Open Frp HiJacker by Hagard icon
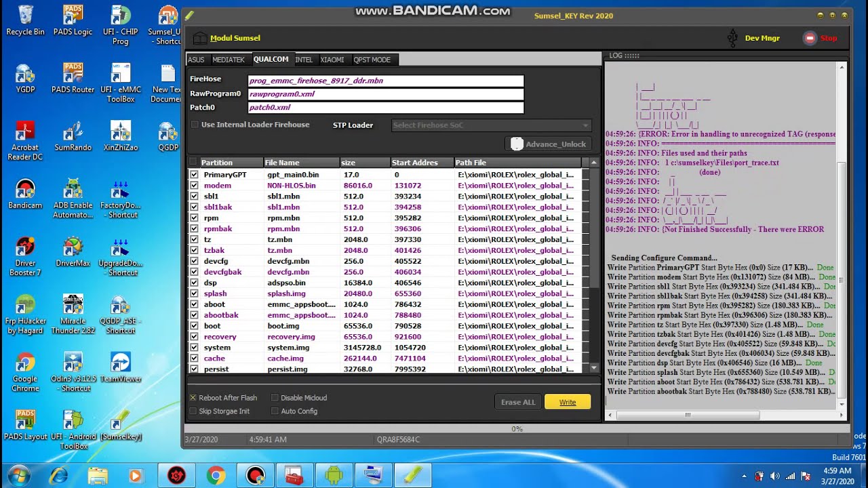Viewport: 868px width, 488px height. tap(25, 314)
